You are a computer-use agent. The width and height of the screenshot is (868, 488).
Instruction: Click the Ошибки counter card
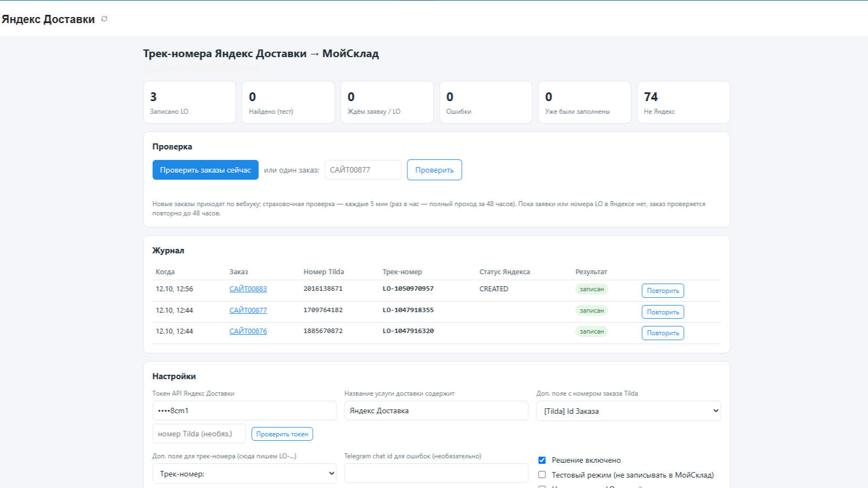pos(486,102)
